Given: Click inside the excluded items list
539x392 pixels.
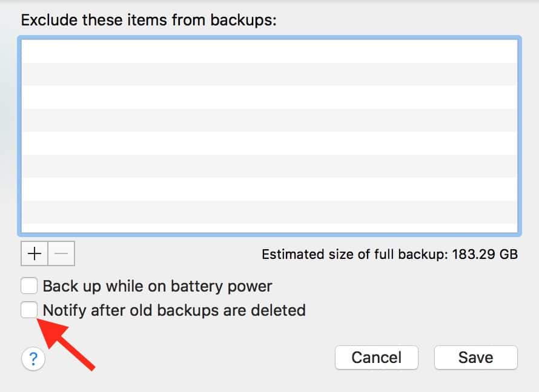Looking at the screenshot, I should (x=269, y=136).
